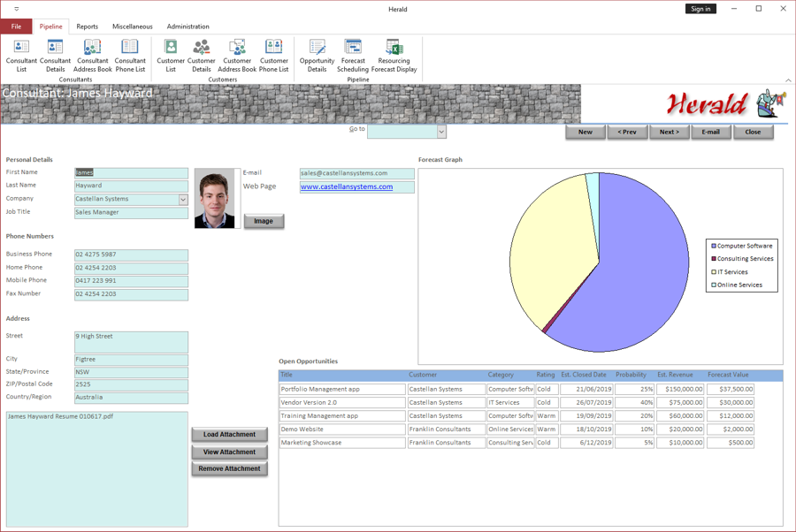Image resolution: width=796 pixels, height=532 pixels.
Task: Open Resourcing Forecast Display
Action: [394, 56]
